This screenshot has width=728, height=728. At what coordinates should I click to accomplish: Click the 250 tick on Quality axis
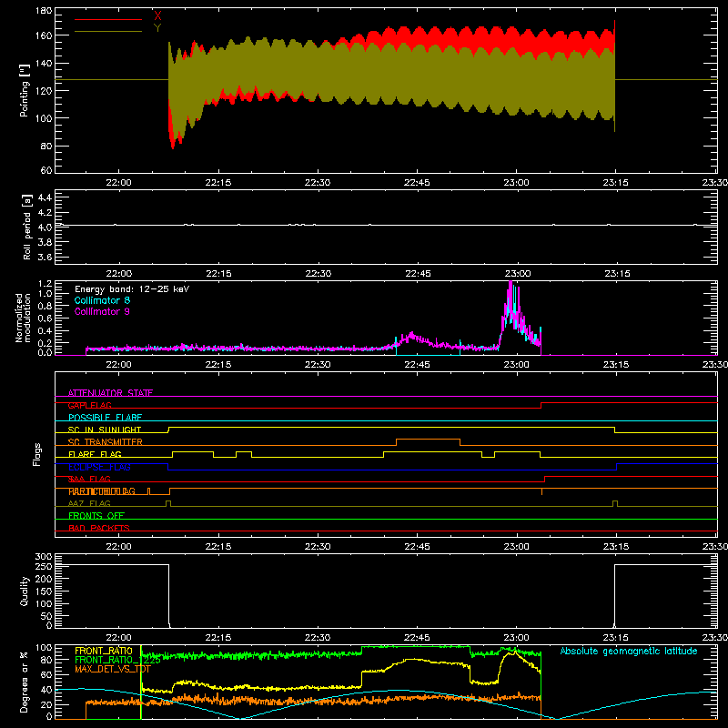tap(44, 567)
